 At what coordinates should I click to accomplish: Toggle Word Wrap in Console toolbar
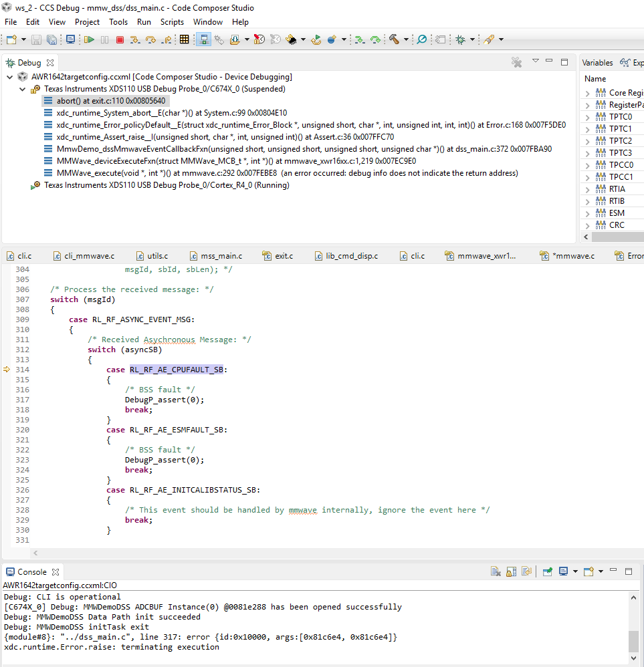click(x=526, y=571)
